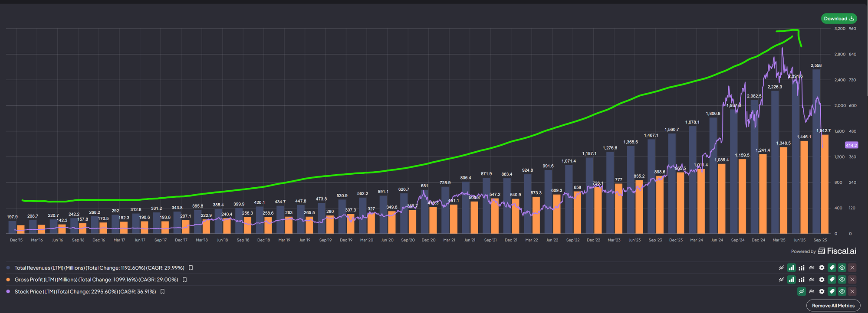Toggle visibility of Gross Profit series
The height and width of the screenshot is (313, 868).
coord(842,280)
